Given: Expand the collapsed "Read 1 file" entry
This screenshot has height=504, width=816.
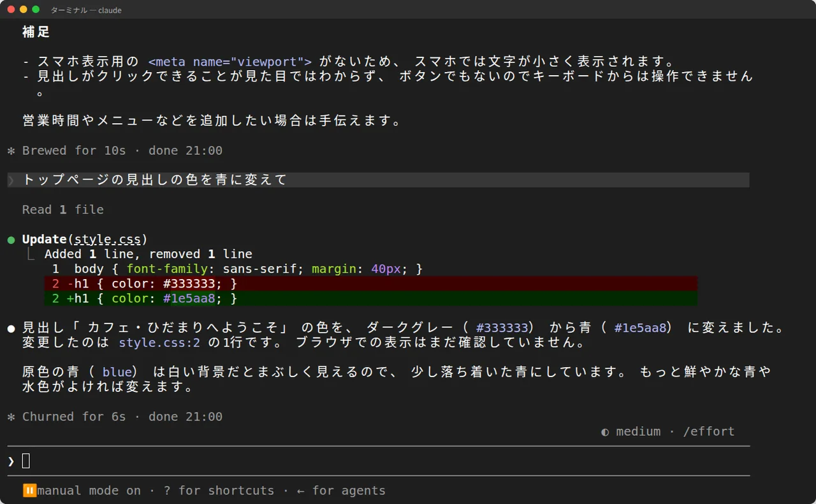Looking at the screenshot, I should [x=62, y=210].
